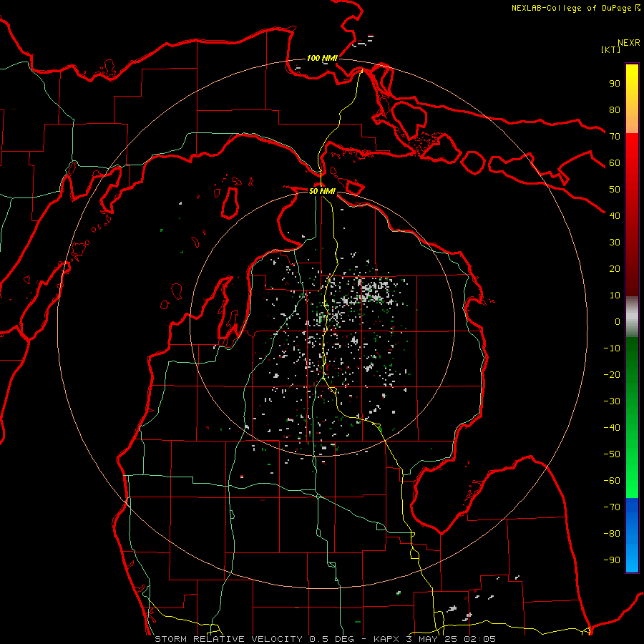Click the 20 value on the velocity scale
The height and width of the screenshot is (644, 644).
tap(615, 268)
